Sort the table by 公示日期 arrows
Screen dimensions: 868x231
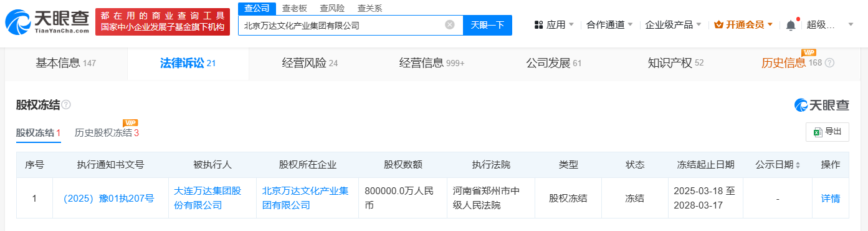click(798, 165)
